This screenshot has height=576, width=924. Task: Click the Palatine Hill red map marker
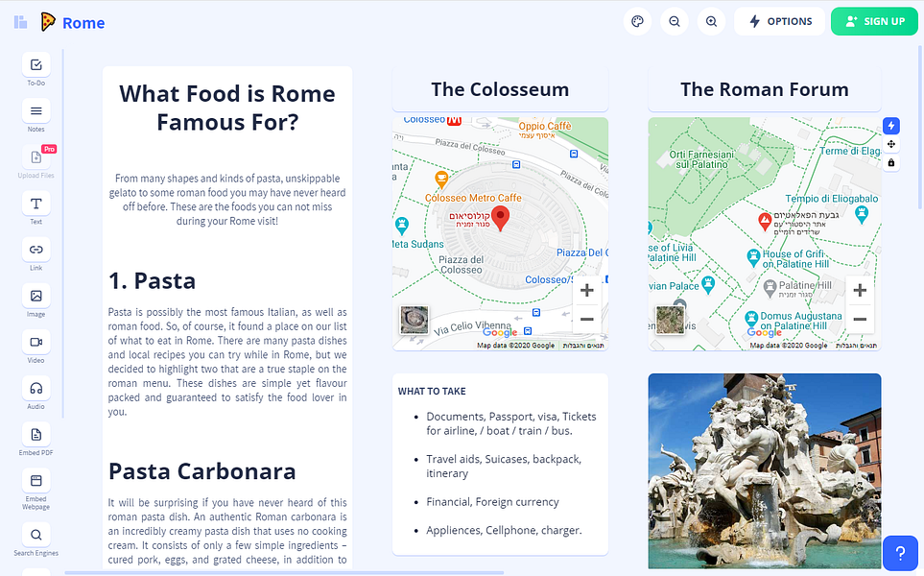click(x=765, y=222)
